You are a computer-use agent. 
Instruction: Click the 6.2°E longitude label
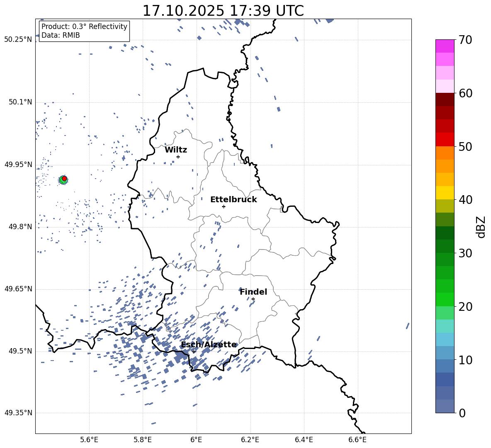coord(250,440)
